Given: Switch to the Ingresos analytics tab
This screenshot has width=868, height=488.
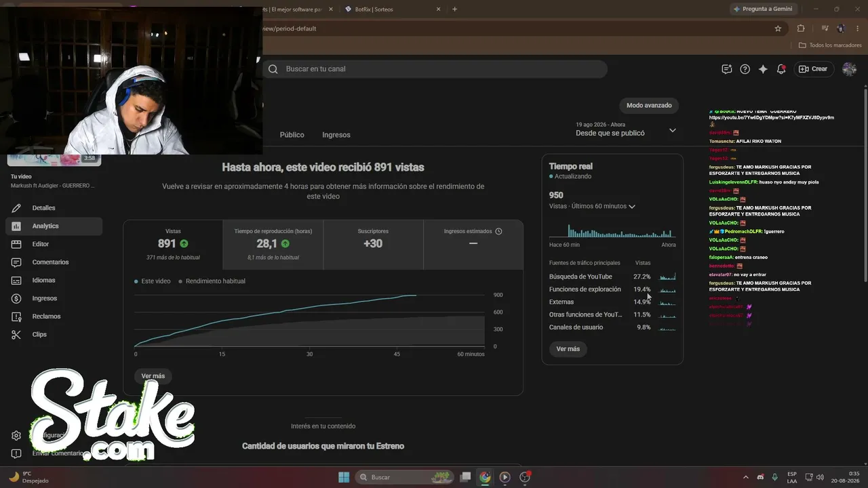Looking at the screenshot, I should click(x=336, y=135).
